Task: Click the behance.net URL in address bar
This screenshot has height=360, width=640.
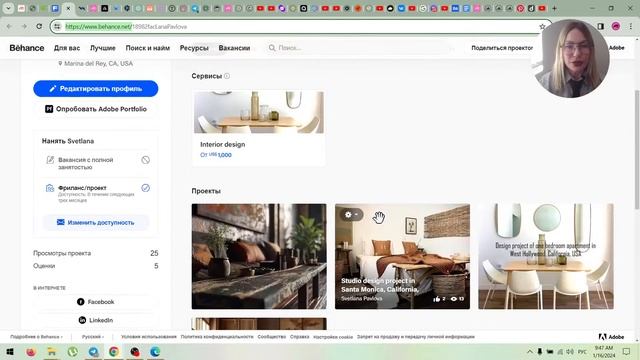Action: [x=126, y=27]
